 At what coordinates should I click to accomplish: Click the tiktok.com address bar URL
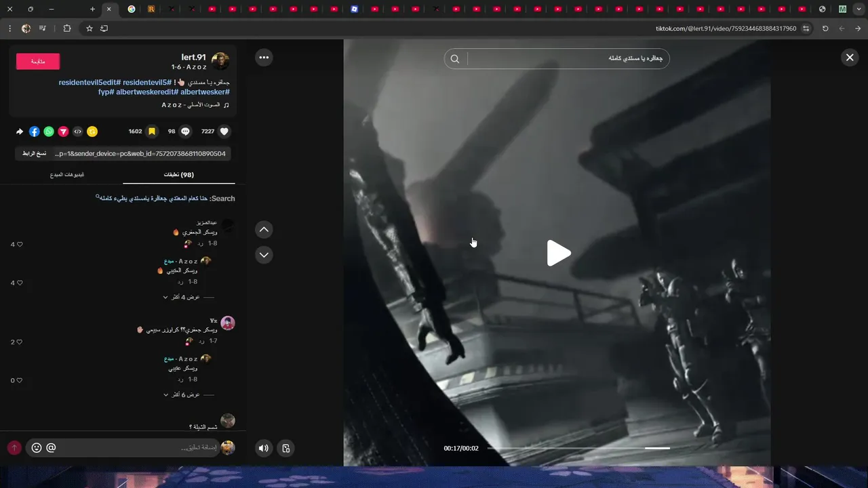(x=726, y=28)
